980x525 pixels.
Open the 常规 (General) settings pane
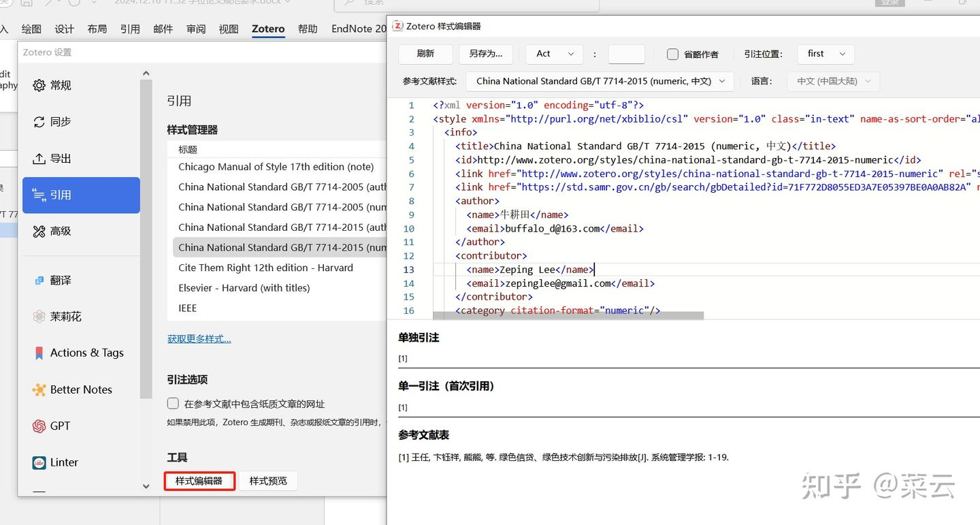[x=61, y=85]
